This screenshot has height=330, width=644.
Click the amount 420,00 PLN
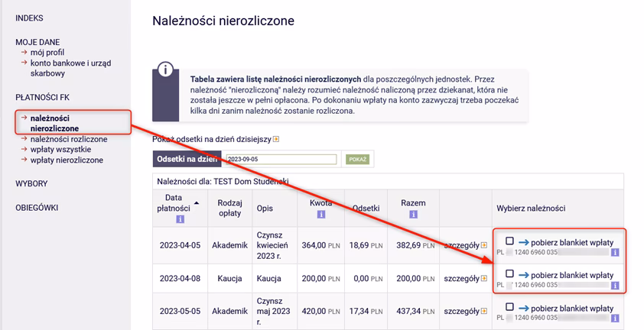tap(320, 311)
